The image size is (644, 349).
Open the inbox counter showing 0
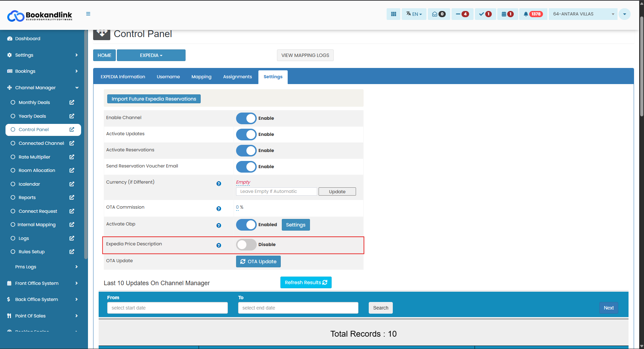pyautogui.click(x=439, y=14)
